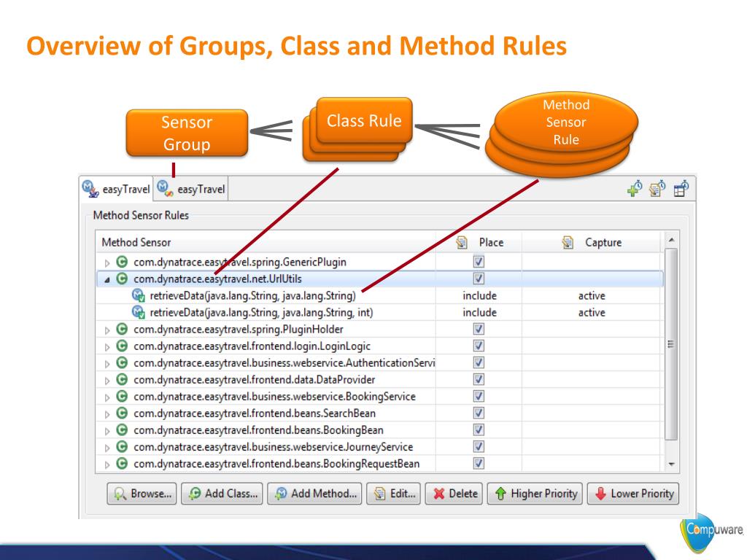Expand the beans.BookingRequestBean tree node
The height and width of the screenshot is (560, 747).
click(107, 464)
